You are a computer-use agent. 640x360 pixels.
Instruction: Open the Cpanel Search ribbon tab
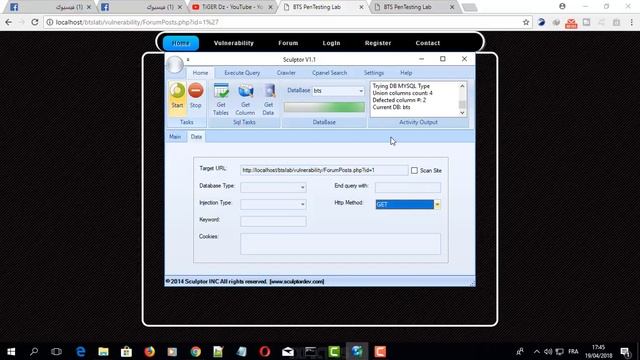click(329, 73)
